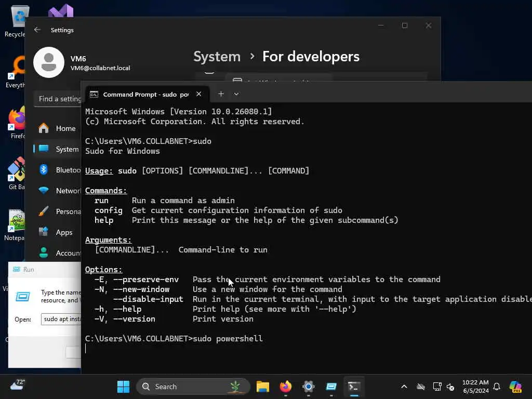Viewport: 532px width, 399px height.
Task: Click the cloud sync tray icon
Action: [x=421, y=387]
